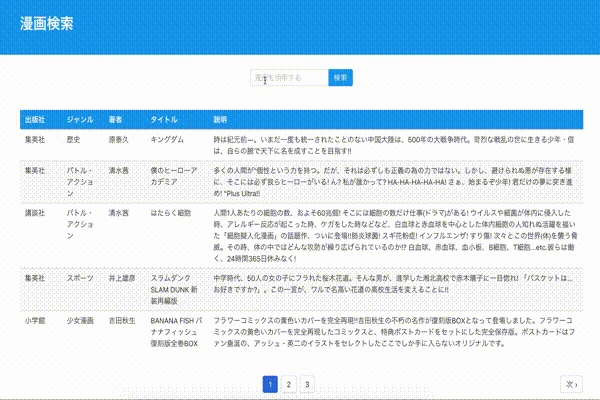Click 集英社 in the スラムダンク row

pyautogui.click(x=35, y=278)
